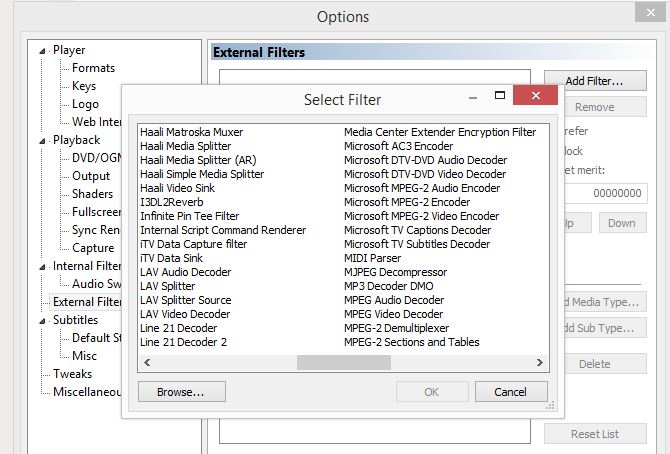This screenshot has width=670, height=454.
Task: Select Subtitles tree item
Action: point(75,320)
